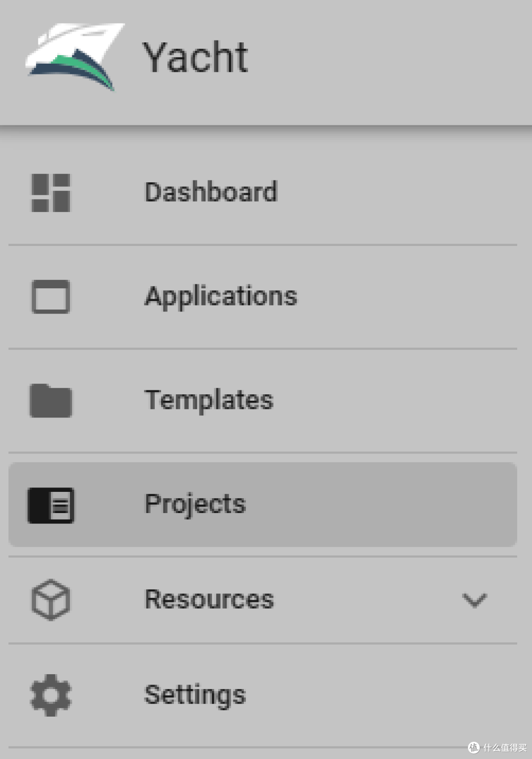532x759 pixels.
Task: Click the Resources text label
Action: (209, 599)
